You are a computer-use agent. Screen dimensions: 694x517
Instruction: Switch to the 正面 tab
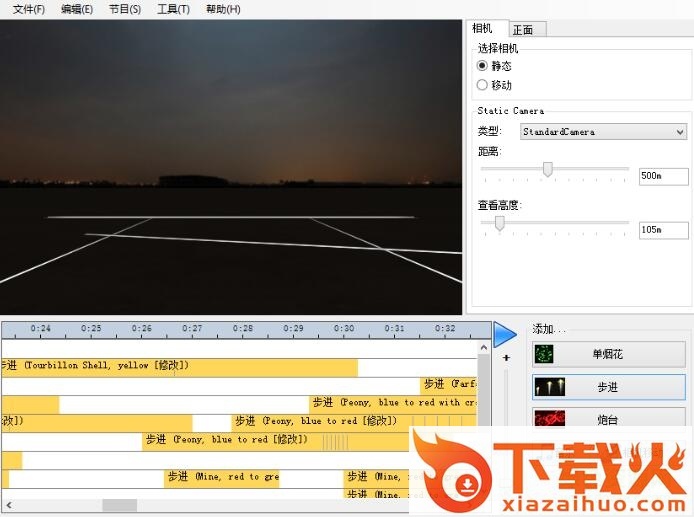(x=527, y=30)
